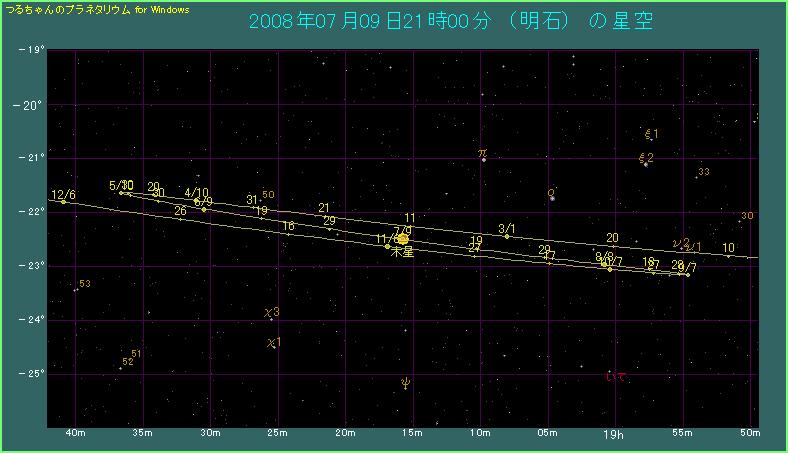Click the chi 3 star symbol
Viewport: 788px width, 453px height.
pos(271,313)
